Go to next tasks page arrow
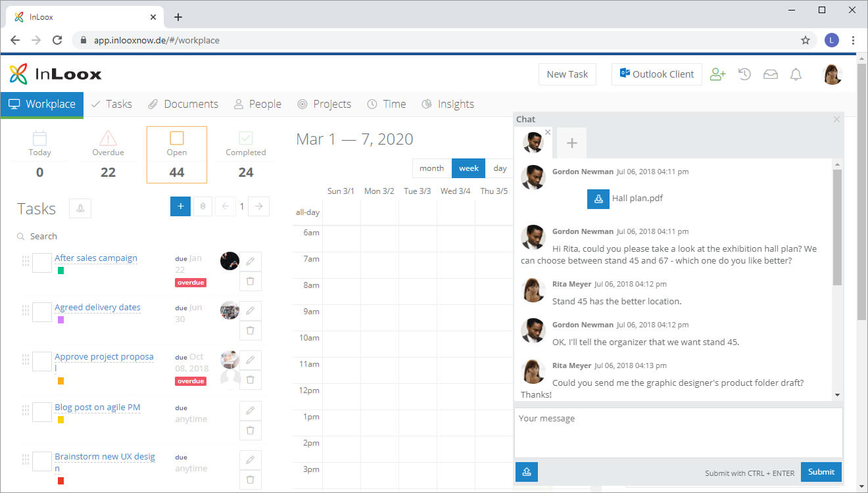Viewport: 868px width, 493px height. point(258,206)
